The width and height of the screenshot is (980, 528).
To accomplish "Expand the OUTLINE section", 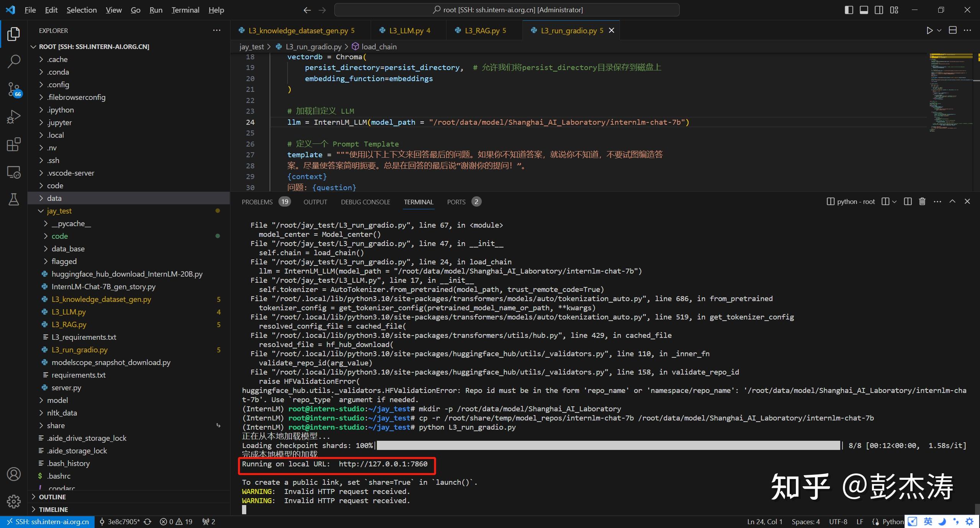I will coord(52,497).
